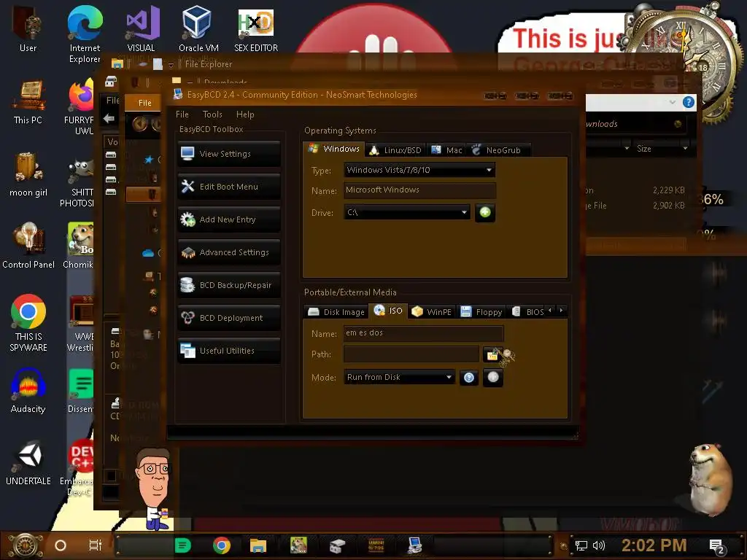Open SEX EDITOR HxD desktop icon

(x=256, y=29)
